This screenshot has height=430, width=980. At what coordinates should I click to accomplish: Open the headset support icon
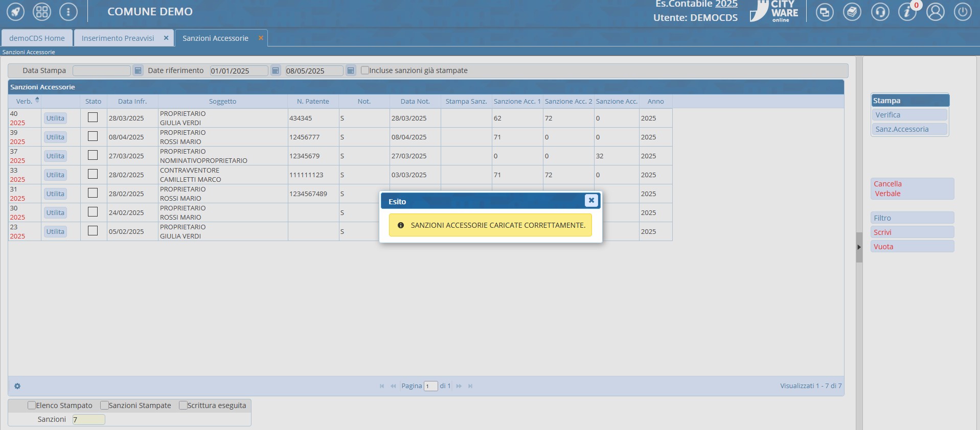point(880,12)
